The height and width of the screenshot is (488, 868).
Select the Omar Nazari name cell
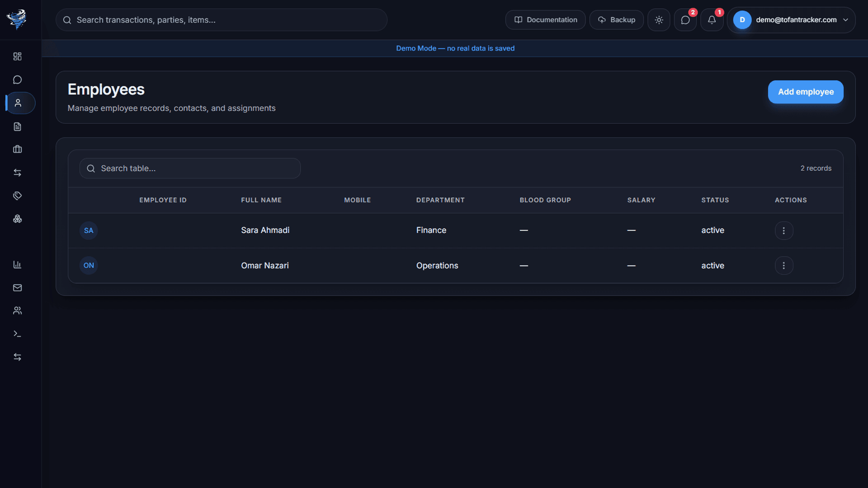pyautogui.click(x=265, y=266)
